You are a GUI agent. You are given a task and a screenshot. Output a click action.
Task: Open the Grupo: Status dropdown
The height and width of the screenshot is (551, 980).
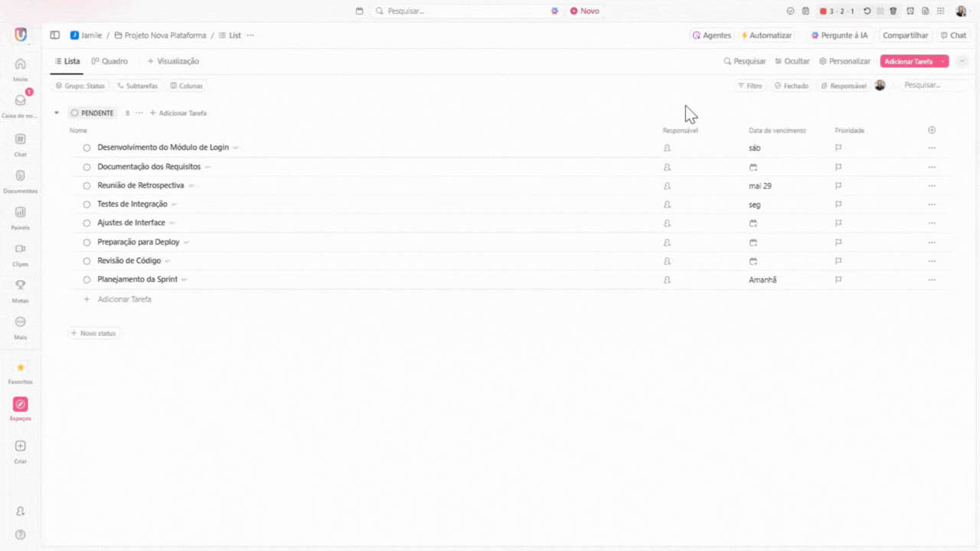[x=80, y=86]
